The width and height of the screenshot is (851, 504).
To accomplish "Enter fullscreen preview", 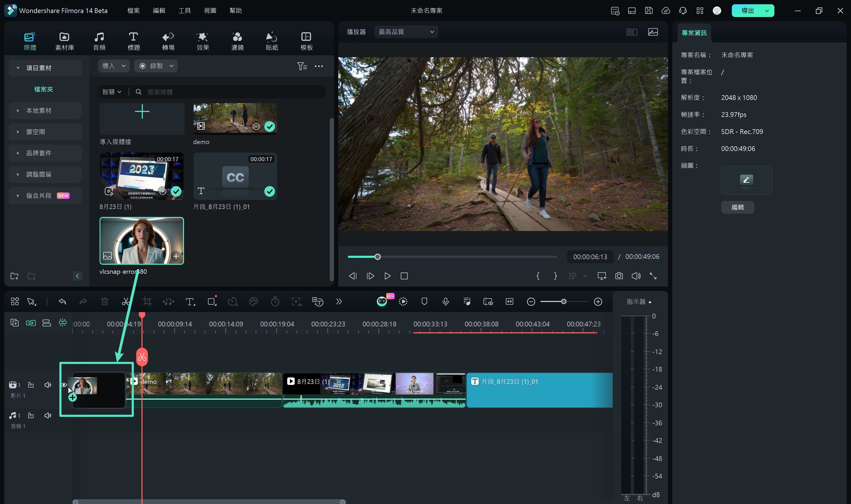I will (653, 276).
